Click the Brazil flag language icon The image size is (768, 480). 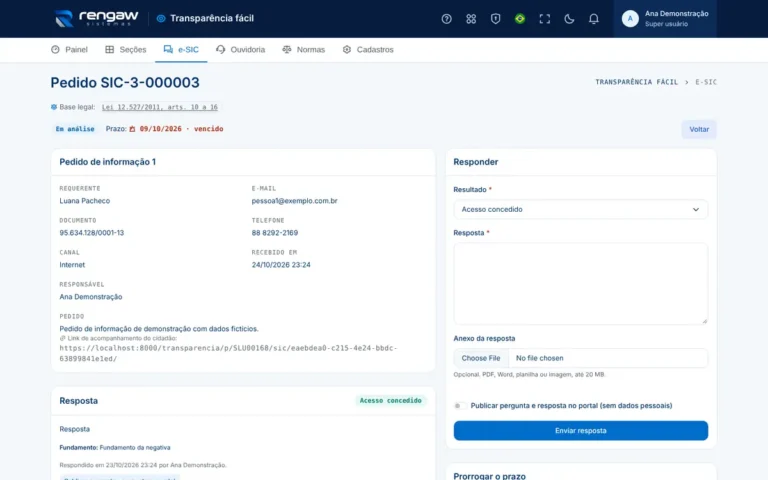[520, 19]
